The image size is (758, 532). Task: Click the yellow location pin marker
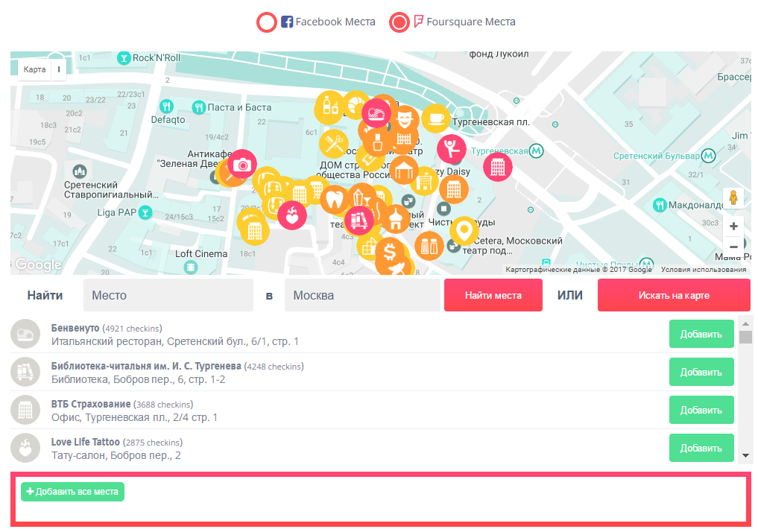(464, 230)
